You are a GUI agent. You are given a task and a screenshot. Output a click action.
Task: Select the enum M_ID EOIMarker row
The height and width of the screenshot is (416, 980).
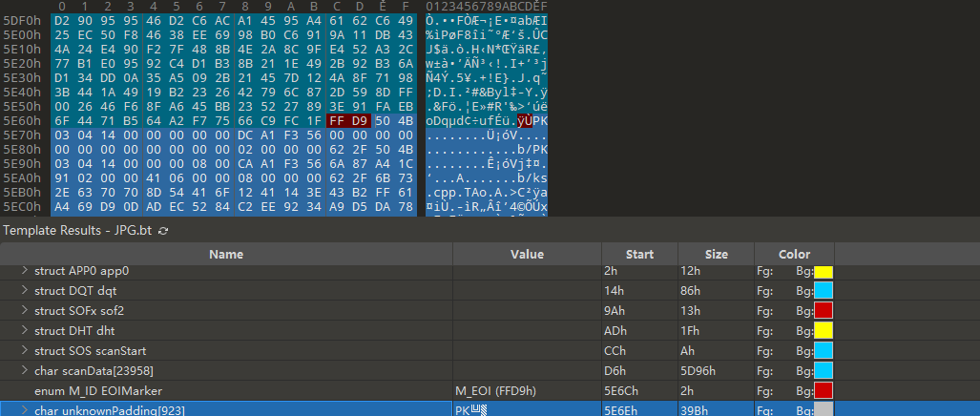click(x=98, y=390)
